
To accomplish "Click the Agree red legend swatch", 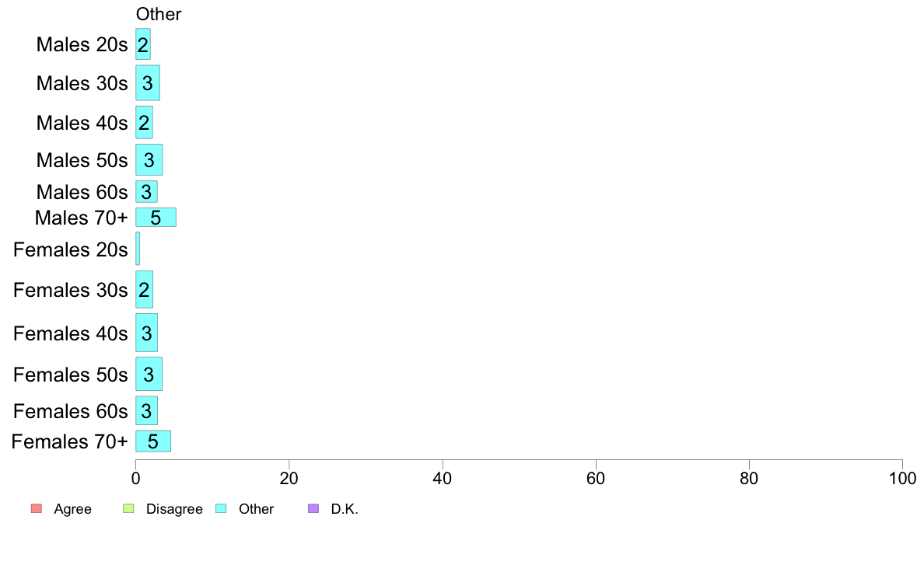I will pos(37,508).
